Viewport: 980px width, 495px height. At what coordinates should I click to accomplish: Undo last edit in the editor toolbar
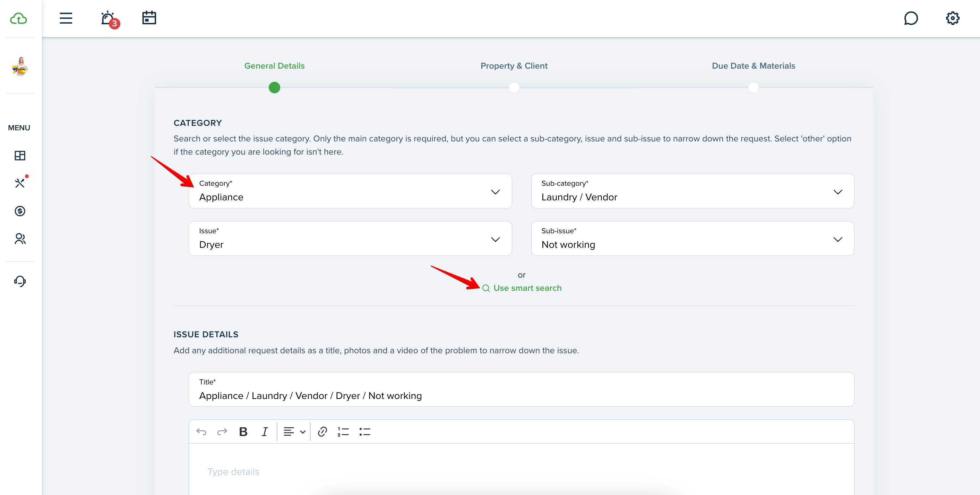(x=201, y=432)
